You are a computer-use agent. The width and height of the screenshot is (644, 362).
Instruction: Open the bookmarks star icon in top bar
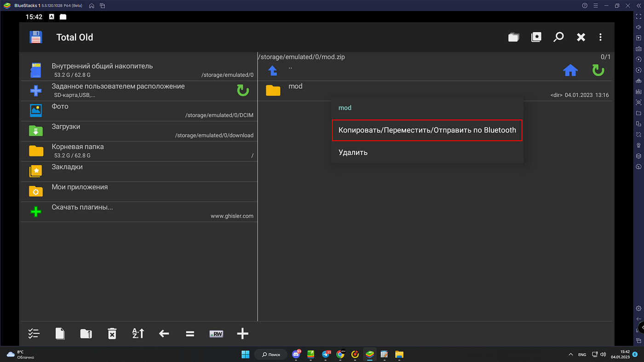click(536, 37)
